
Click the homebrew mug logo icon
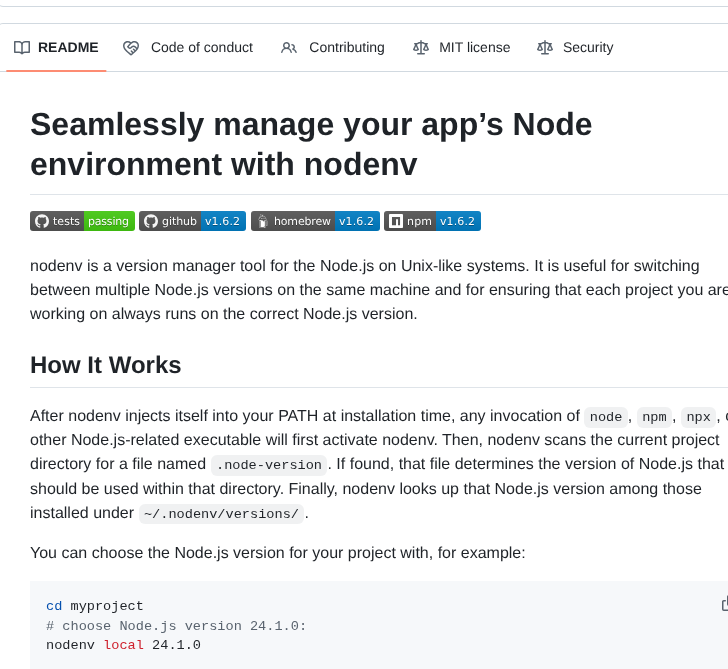click(263, 221)
